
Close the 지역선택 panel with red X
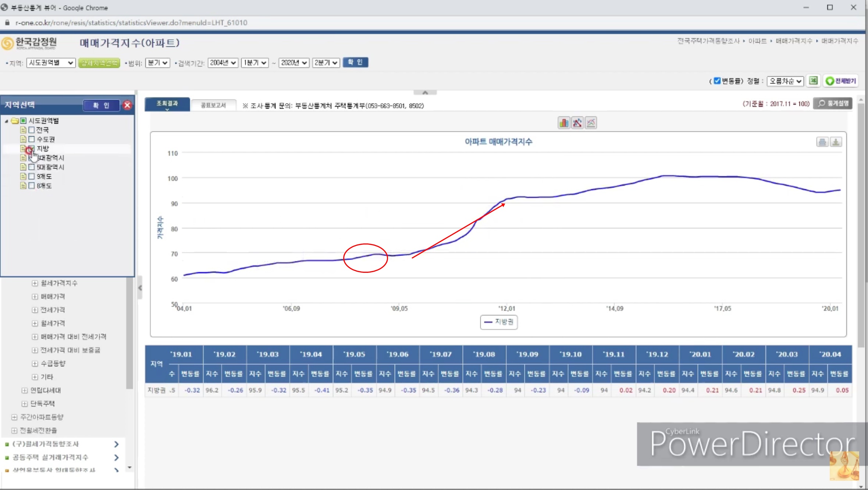point(127,105)
